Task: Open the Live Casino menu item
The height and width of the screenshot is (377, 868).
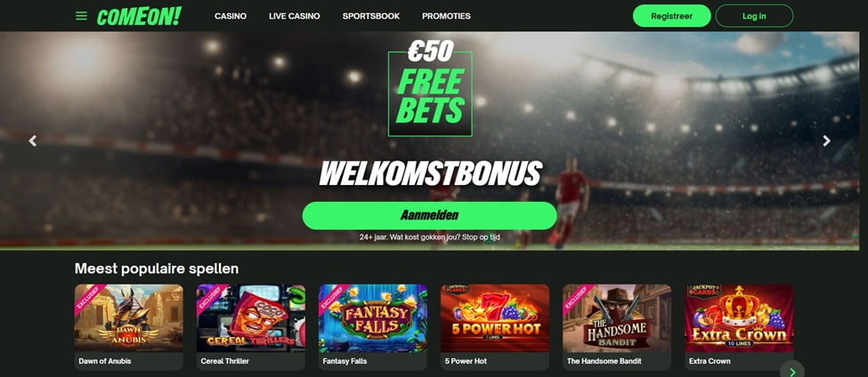Action: pyautogui.click(x=295, y=16)
